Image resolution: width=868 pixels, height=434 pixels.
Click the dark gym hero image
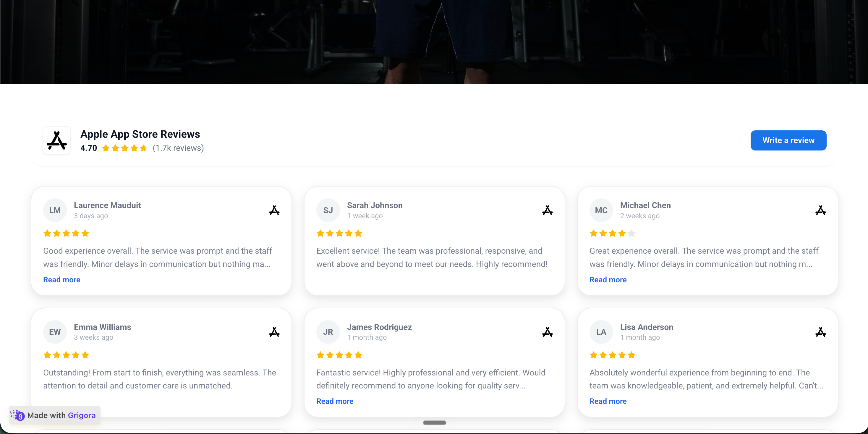(x=434, y=41)
